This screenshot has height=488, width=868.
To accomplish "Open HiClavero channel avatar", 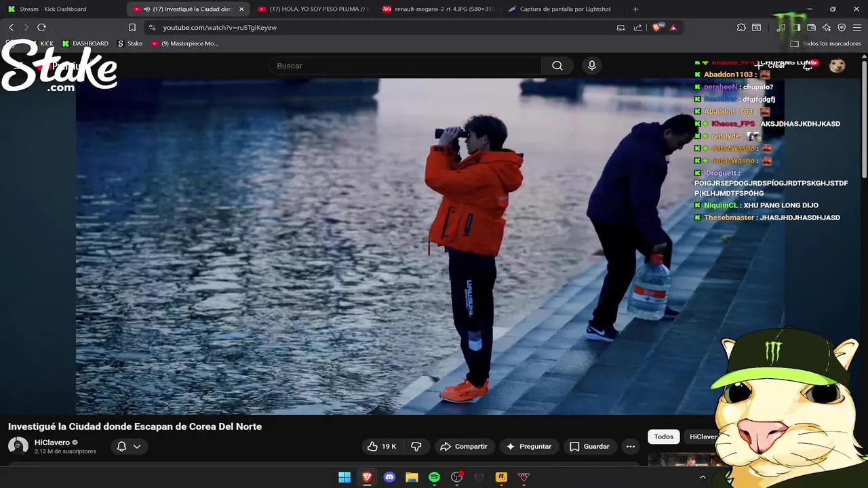I will click(18, 446).
